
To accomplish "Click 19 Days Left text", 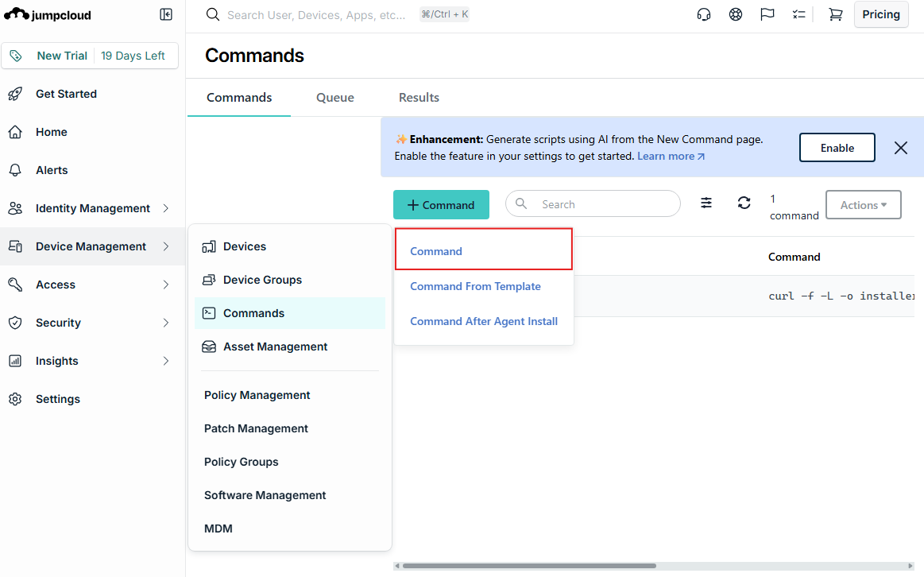I will [x=133, y=56].
